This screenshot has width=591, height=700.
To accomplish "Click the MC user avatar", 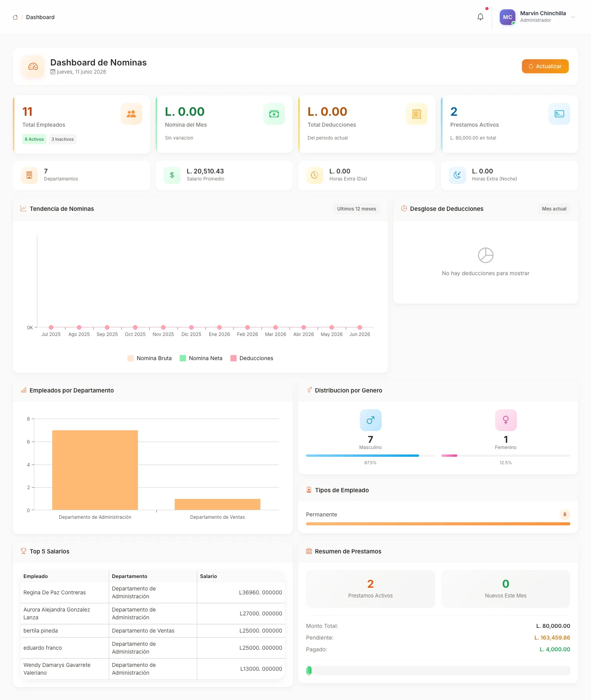I will click(508, 17).
